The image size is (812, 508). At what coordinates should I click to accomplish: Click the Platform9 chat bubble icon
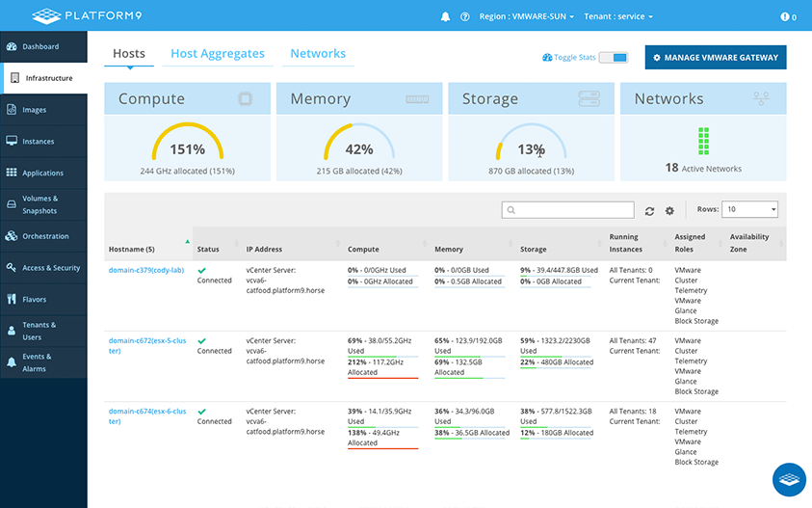pos(789,479)
